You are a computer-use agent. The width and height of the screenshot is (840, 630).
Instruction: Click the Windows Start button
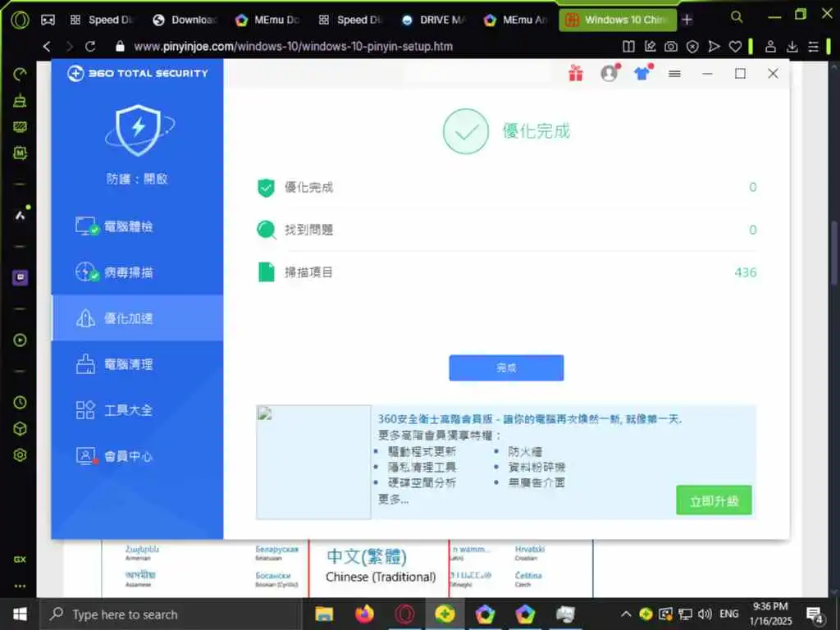pos(20,614)
